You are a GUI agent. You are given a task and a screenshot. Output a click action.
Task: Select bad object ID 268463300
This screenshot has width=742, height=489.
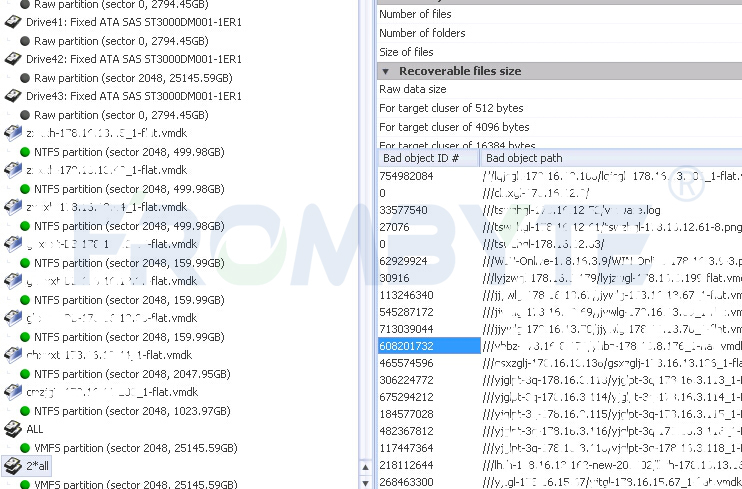(406, 482)
